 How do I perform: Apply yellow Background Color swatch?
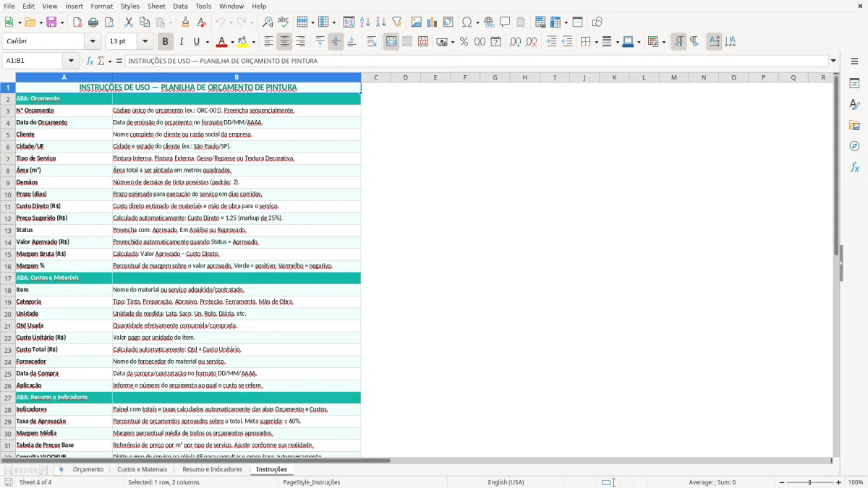pyautogui.click(x=243, y=42)
